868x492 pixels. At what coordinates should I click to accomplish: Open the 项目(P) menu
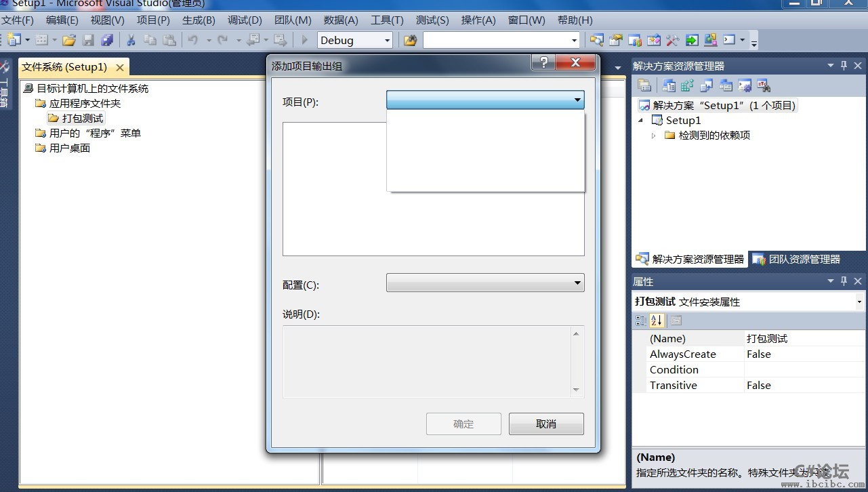point(153,20)
